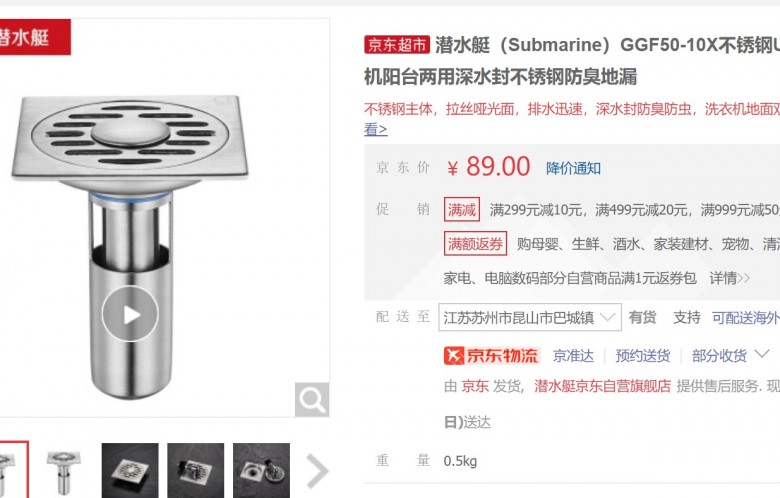
Task: Play the product video
Action: coord(130,314)
